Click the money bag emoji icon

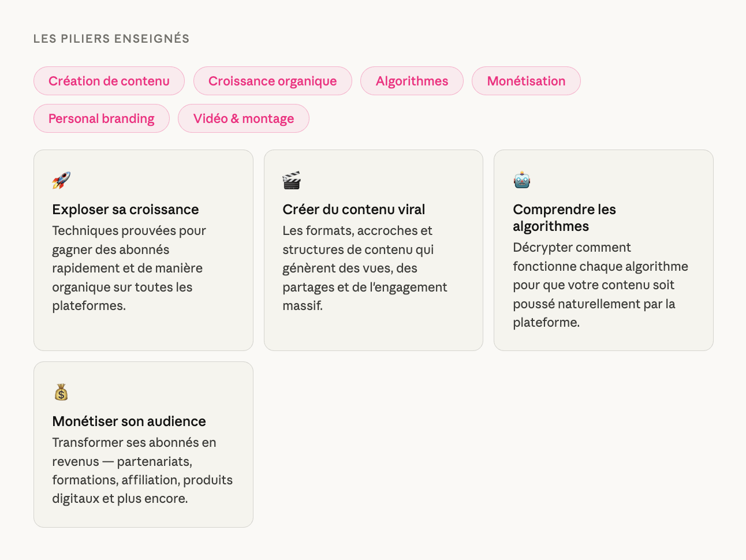[61, 393]
